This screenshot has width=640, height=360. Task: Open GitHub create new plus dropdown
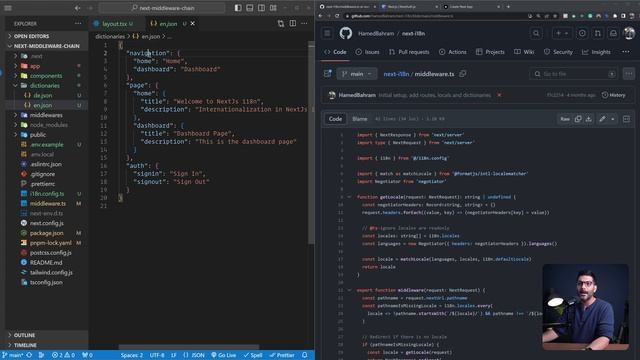[562, 33]
